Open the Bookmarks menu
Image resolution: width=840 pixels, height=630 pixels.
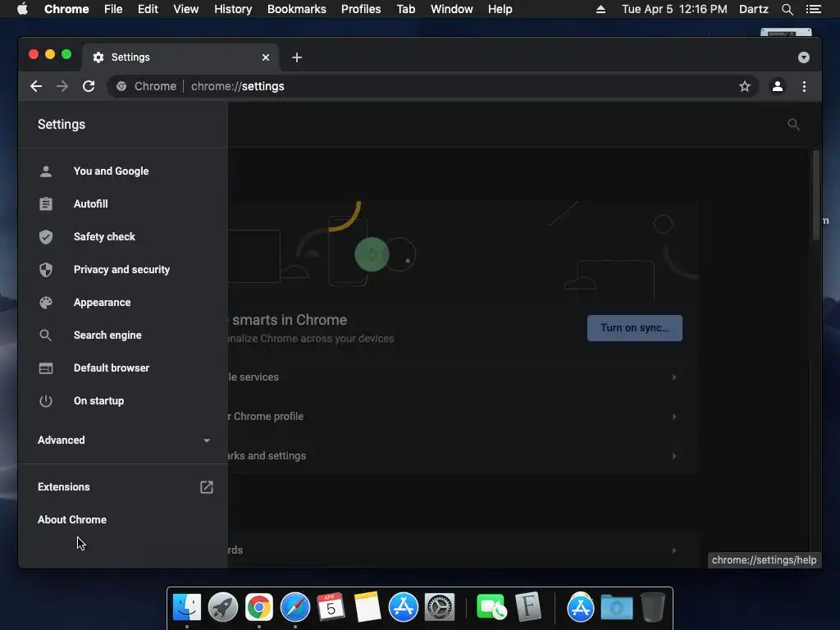297,9
